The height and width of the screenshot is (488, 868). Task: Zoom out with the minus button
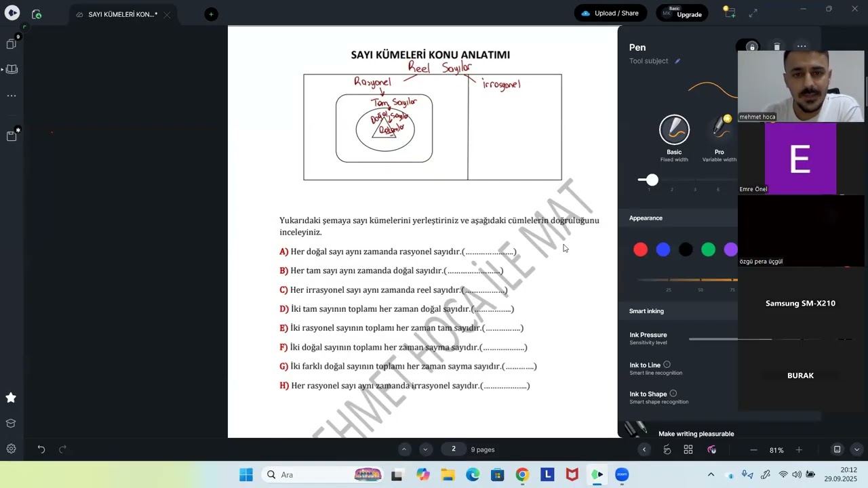point(753,450)
